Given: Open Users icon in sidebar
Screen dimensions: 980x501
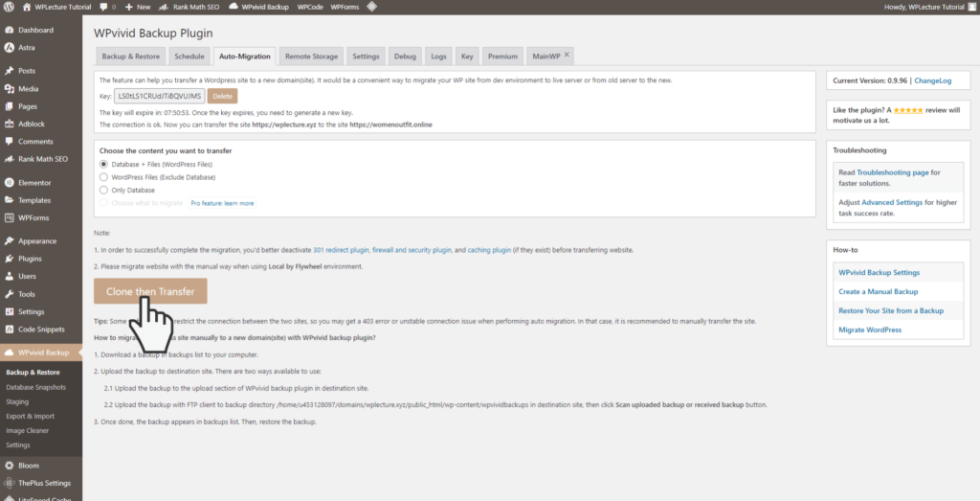Looking at the screenshot, I should click(x=10, y=276).
